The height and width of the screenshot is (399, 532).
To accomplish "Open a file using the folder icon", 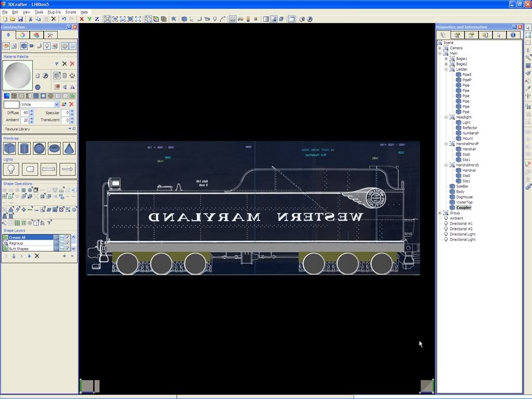I will click(12, 19).
